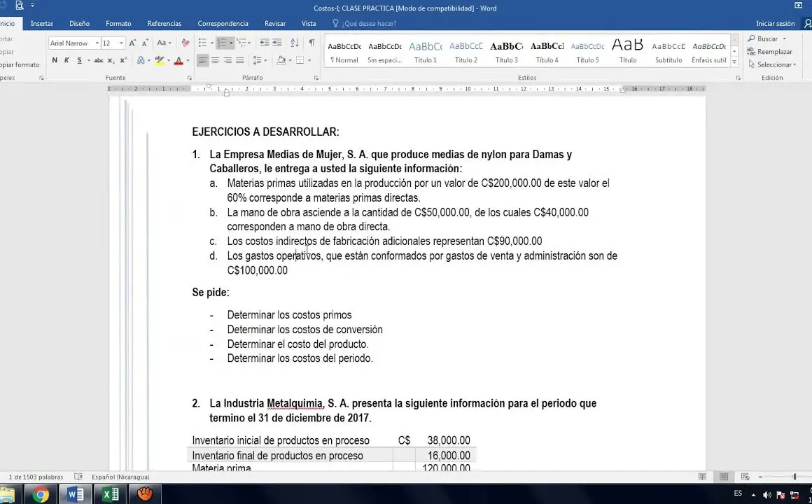Sort the selected paragraphs

295,43
